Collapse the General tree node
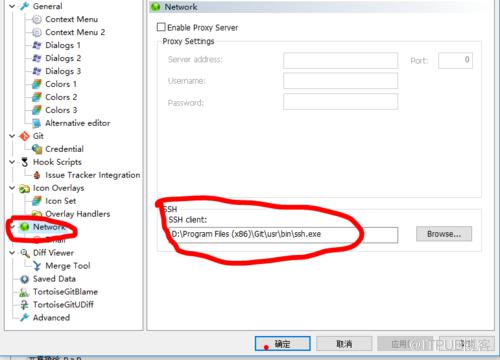This screenshot has height=360, width=500. point(12,6)
